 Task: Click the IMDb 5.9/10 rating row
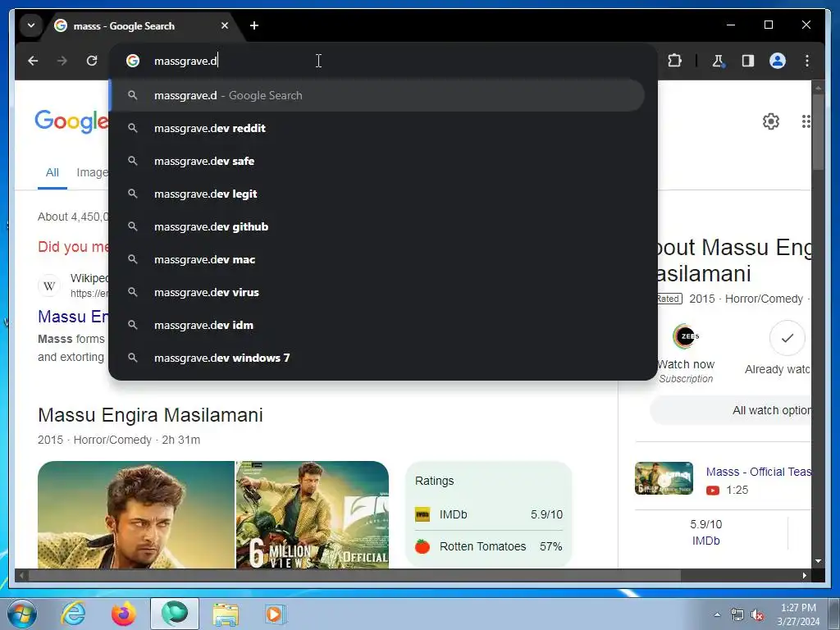489,514
